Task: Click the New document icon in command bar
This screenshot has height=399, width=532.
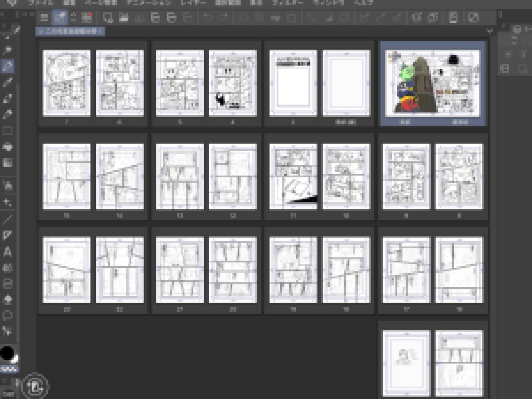Action: point(108,18)
